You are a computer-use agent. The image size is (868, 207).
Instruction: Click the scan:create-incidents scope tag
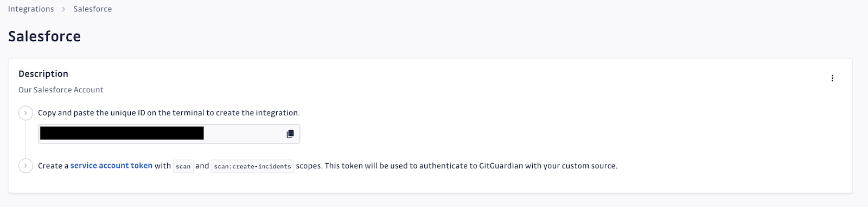click(252, 166)
